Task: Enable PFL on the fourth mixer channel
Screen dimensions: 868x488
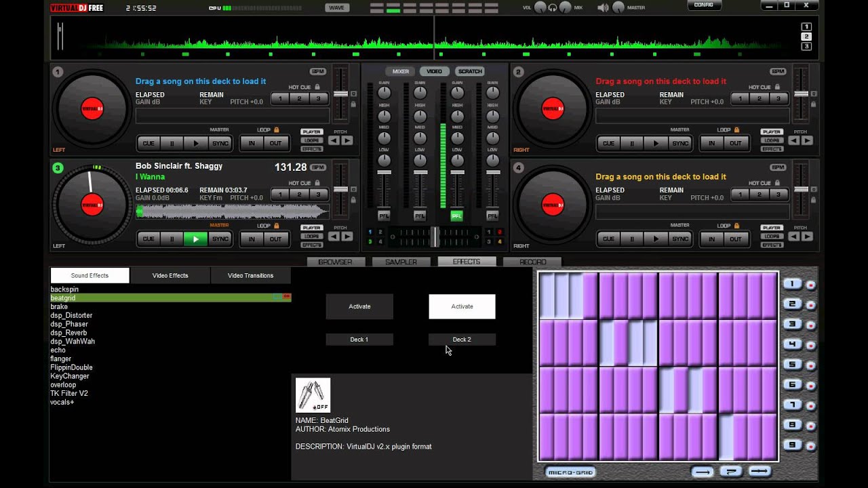Action: point(492,216)
